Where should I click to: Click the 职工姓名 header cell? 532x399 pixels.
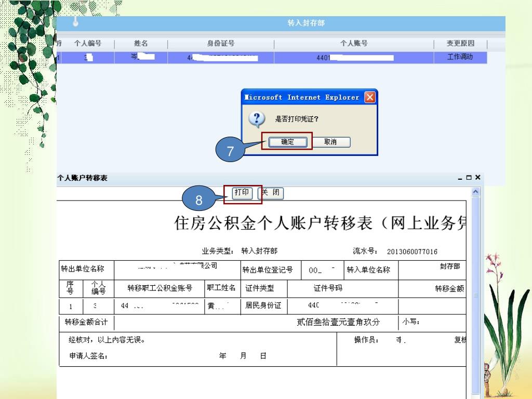tap(222, 288)
